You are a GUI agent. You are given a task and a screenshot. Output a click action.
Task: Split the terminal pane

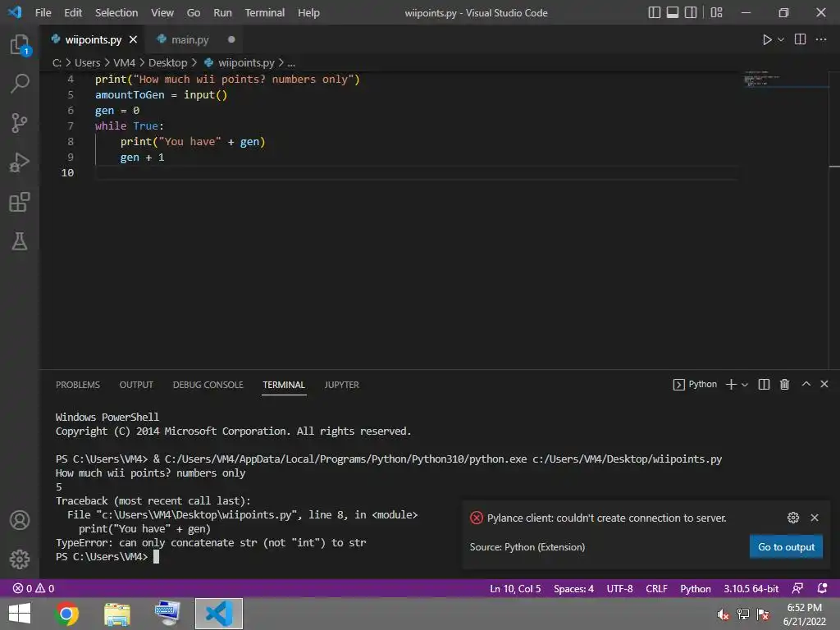(x=764, y=384)
